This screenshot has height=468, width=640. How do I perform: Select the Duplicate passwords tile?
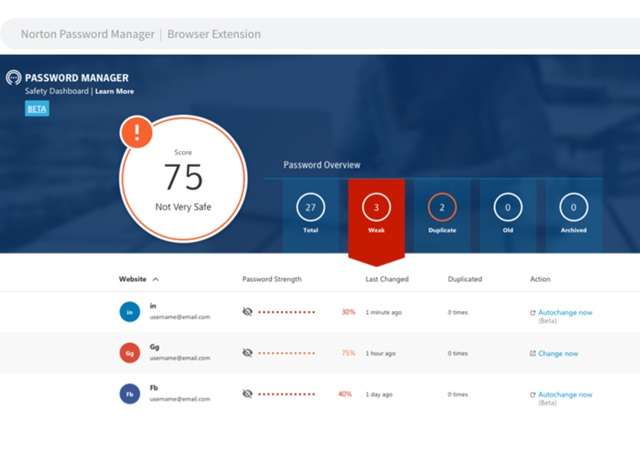click(x=442, y=215)
